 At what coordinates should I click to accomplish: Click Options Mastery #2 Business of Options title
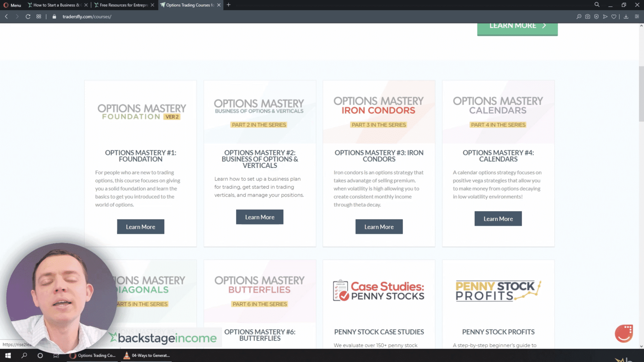260,159
